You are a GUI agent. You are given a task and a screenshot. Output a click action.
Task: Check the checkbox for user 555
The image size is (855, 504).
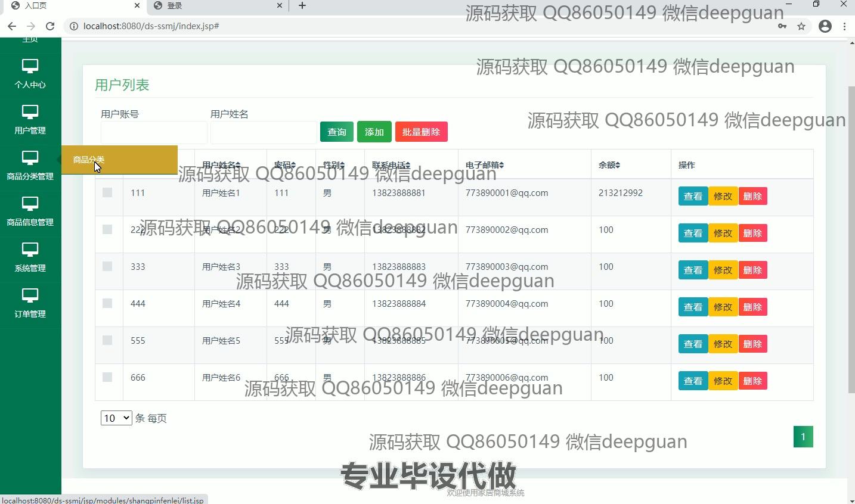(x=107, y=340)
